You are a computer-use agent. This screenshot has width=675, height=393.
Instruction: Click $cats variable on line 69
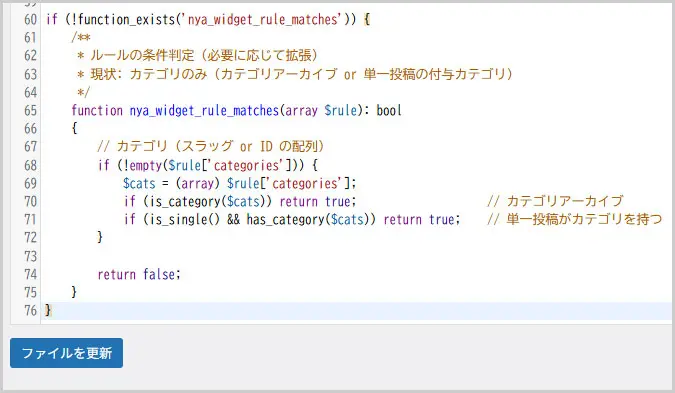click(x=139, y=183)
